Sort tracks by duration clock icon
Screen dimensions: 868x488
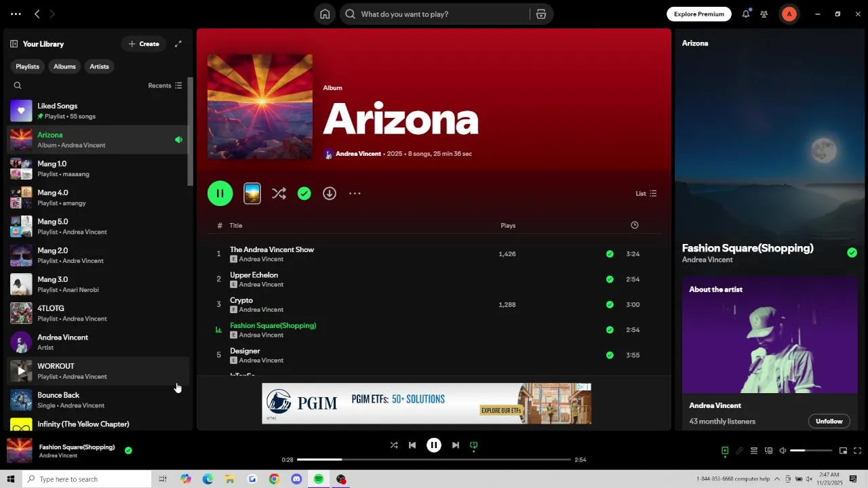click(635, 225)
